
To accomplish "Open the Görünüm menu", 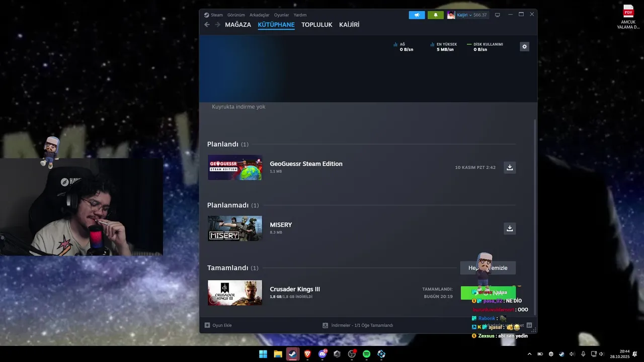I will coord(236,15).
